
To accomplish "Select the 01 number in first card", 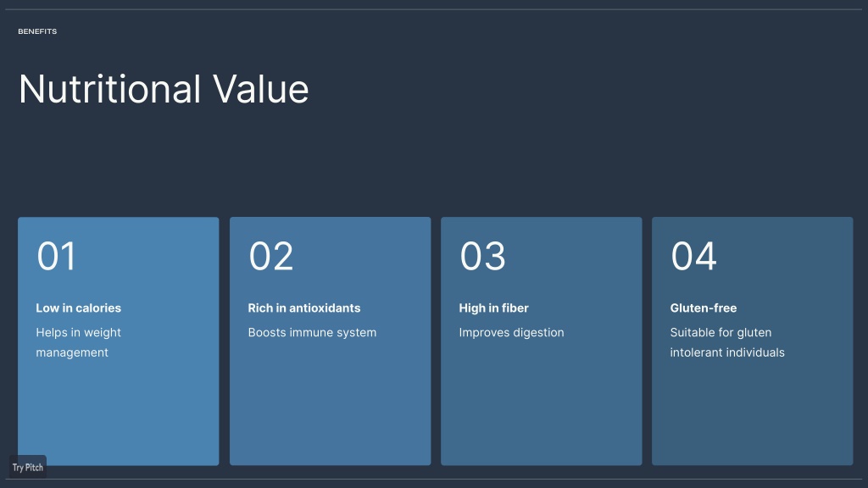I will click(x=57, y=256).
